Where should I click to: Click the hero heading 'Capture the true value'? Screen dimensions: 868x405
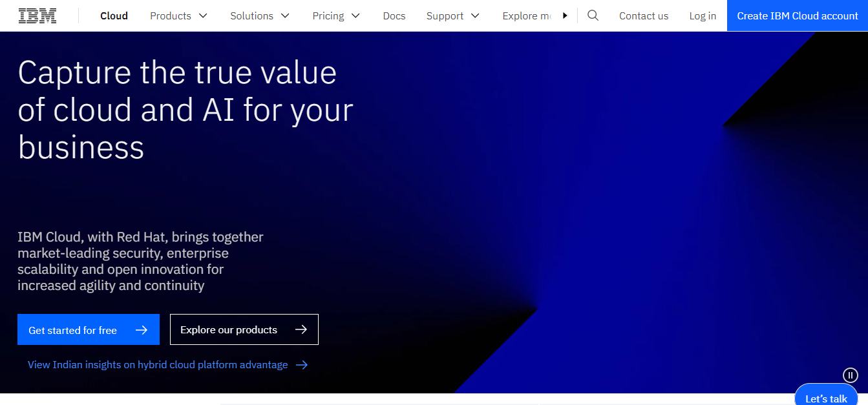coord(185,110)
